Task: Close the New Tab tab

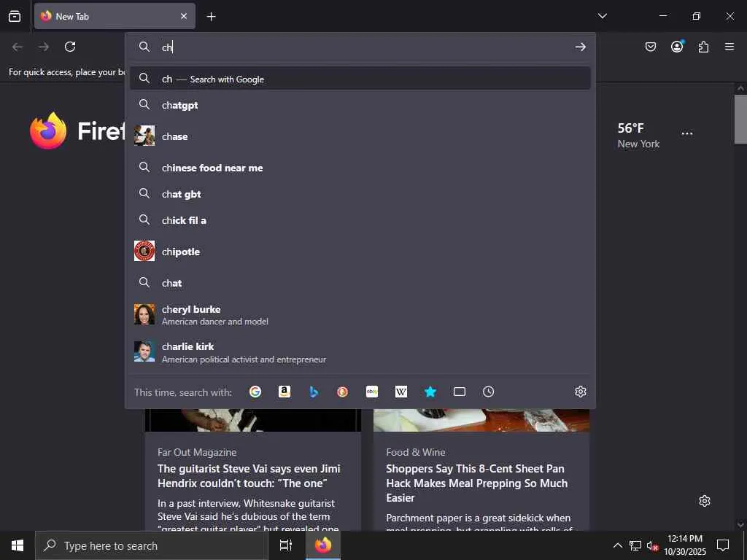Action: (184, 16)
